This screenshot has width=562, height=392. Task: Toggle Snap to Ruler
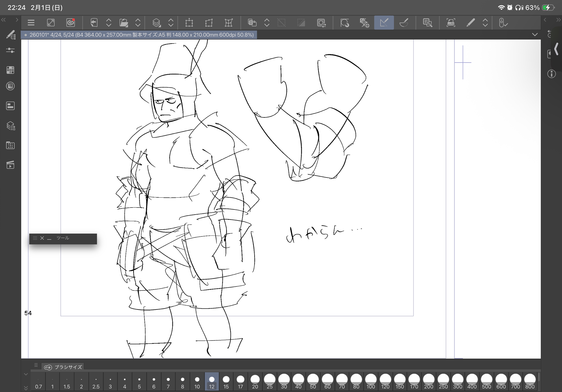pos(345,23)
